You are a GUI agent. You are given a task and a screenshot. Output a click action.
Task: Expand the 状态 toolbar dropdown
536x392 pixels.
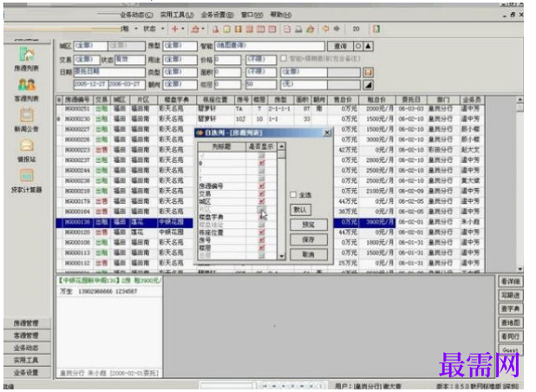163,29
